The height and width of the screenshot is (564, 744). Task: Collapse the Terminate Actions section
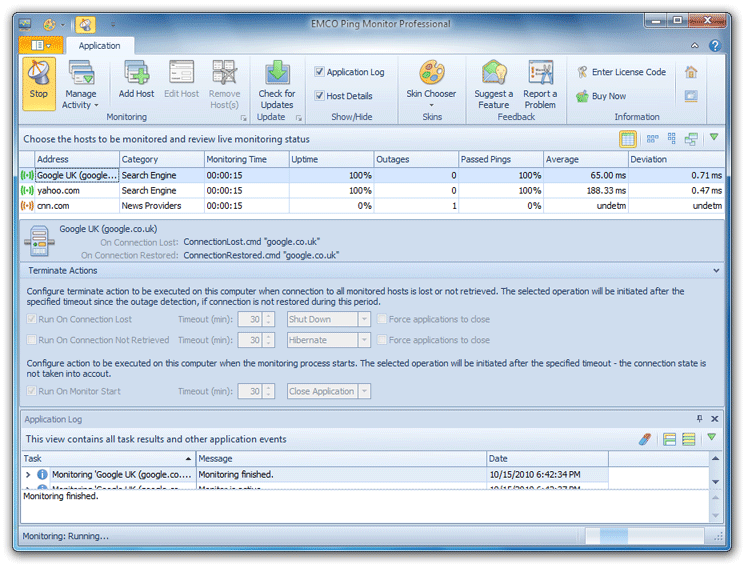(716, 271)
